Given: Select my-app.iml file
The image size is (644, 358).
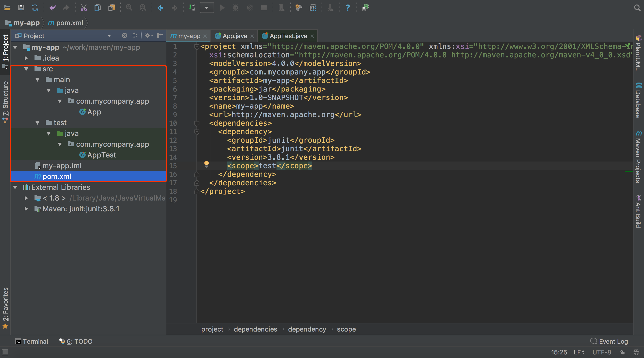Looking at the screenshot, I should tap(58, 166).
